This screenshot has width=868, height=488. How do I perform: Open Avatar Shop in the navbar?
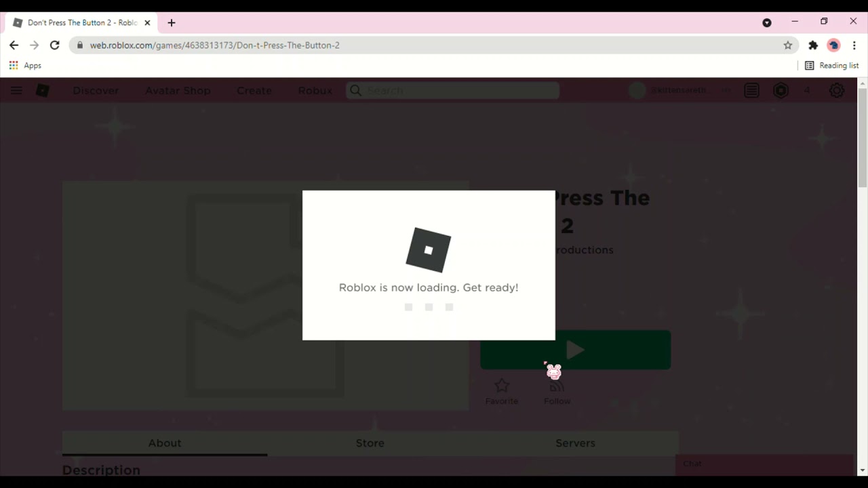178,90
